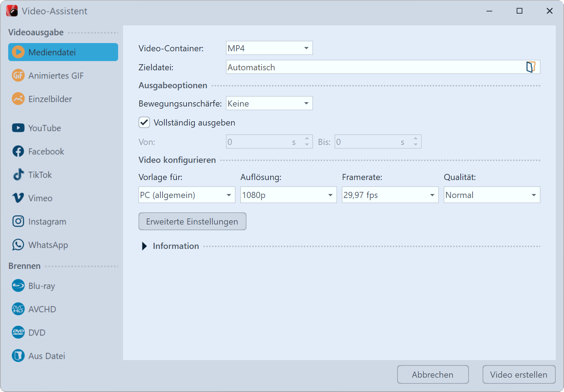The width and height of the screenshot is (564, 392).
Task: Expand the Auflösung 1080p dropdown
Action: click(288, 195)
